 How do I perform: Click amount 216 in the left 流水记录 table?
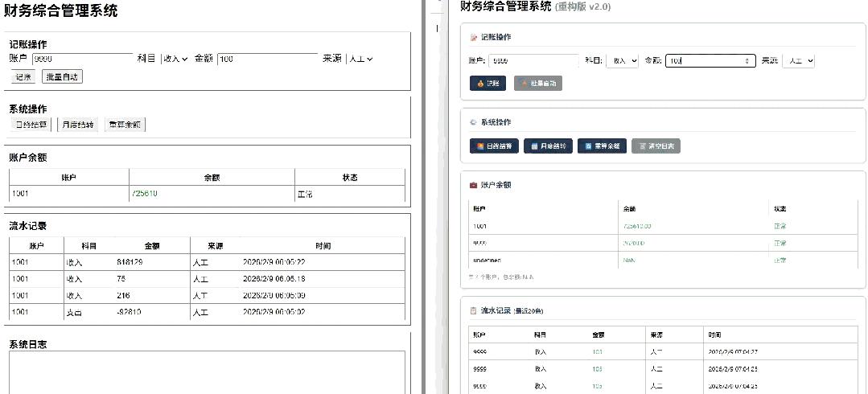tap(123, 296)
